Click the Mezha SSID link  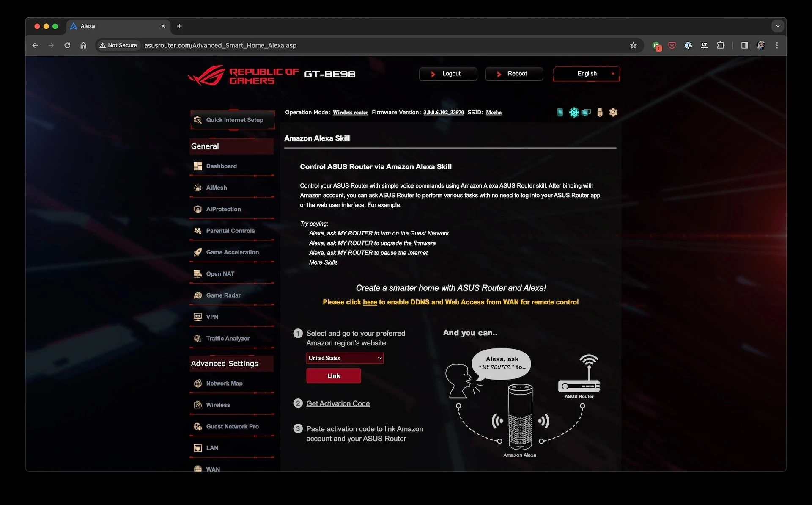(x=494, y=113)
